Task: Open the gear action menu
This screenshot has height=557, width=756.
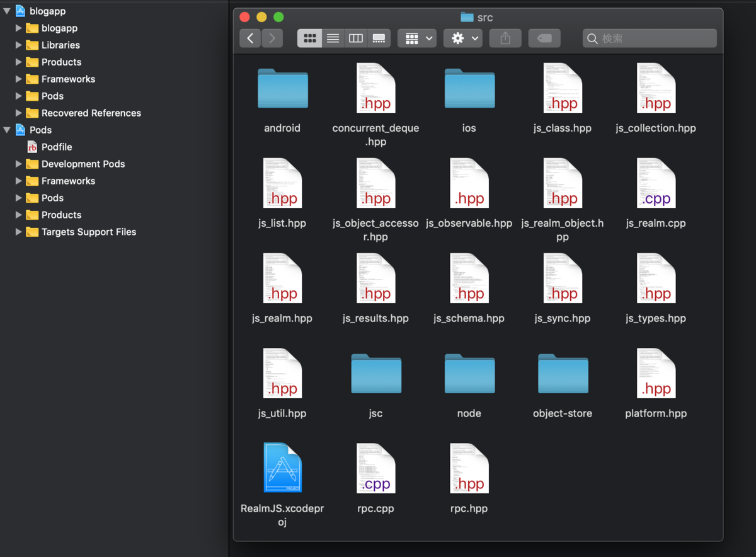Action: click(463, 38)
